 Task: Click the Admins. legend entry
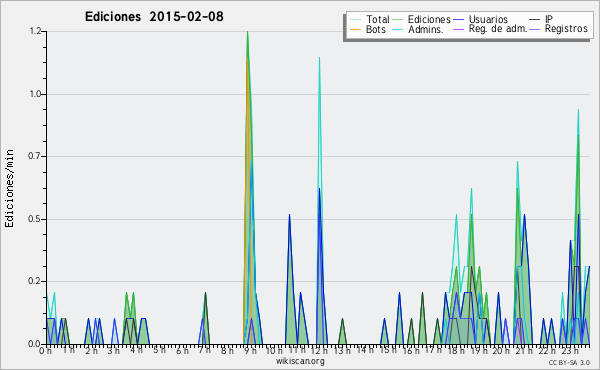coord(418,29)
